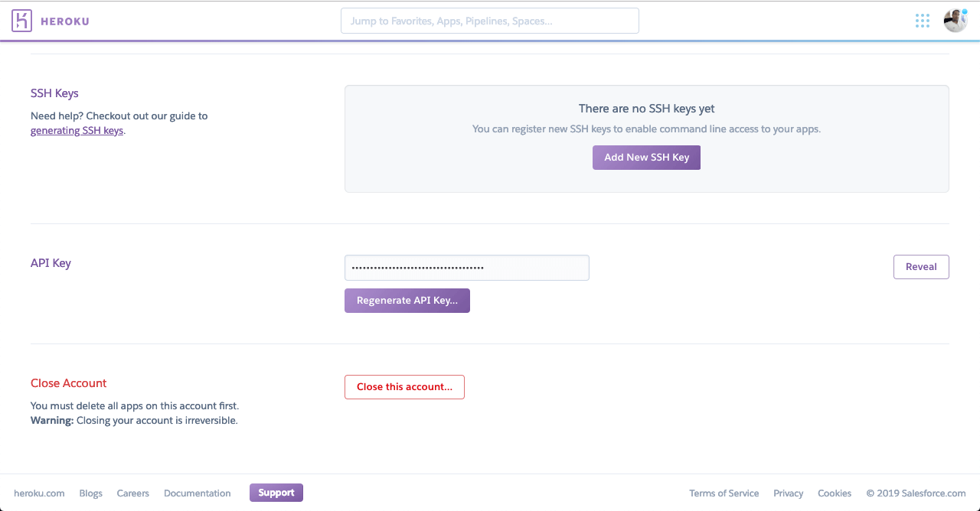Open Privacy policy link
Viewport: 980px width, 511px height.
click(x=788, y=493)
